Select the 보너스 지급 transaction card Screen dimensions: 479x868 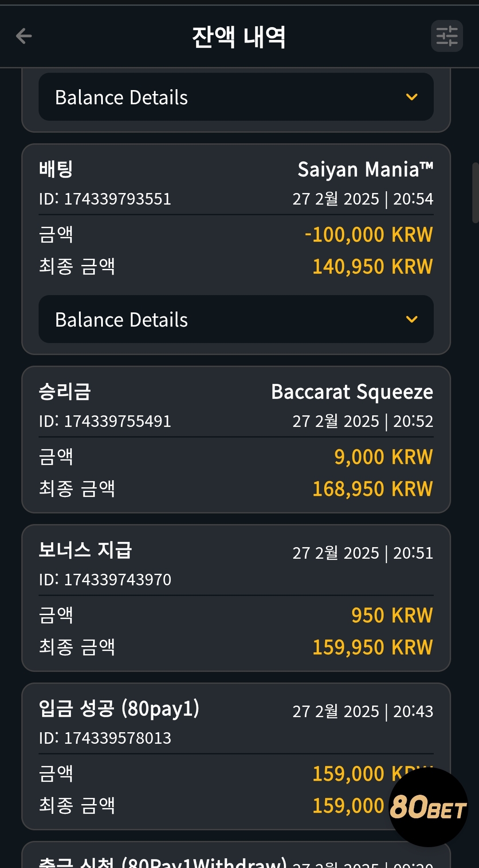(236, 598)
